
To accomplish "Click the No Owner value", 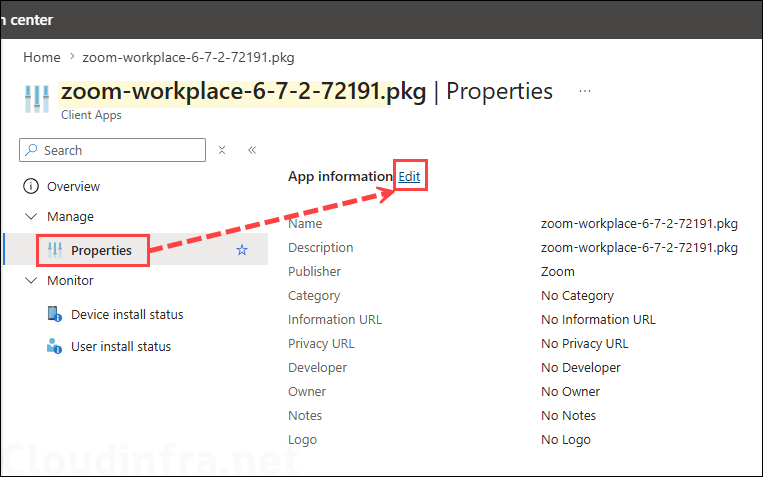I will click(571, 391).
